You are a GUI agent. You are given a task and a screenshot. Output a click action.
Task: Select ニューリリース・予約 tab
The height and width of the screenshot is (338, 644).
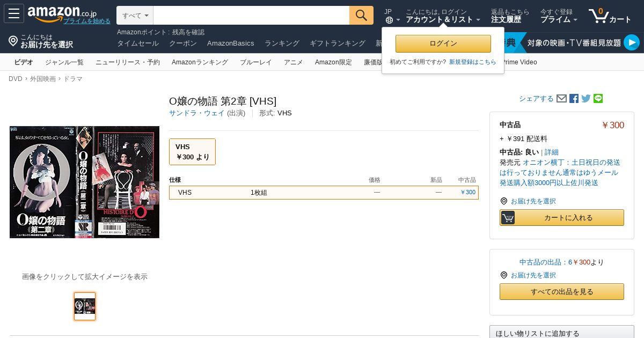[128, 62]
